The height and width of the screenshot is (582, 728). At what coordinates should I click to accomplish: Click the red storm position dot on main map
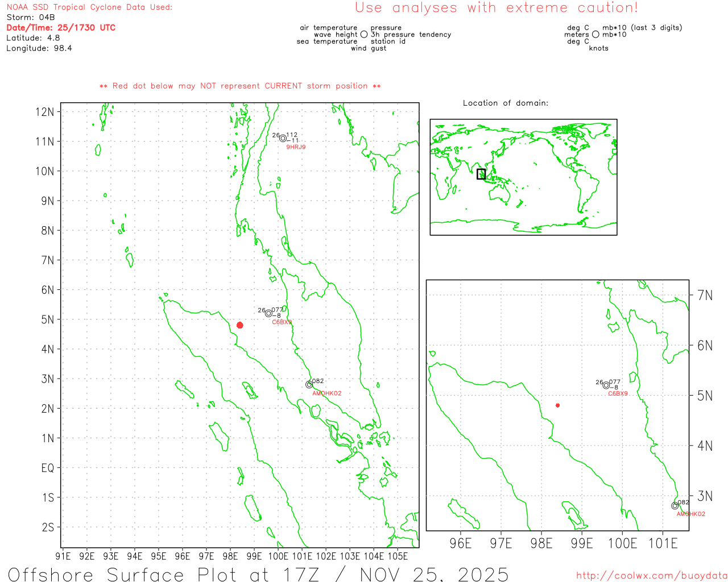point(240,325)
